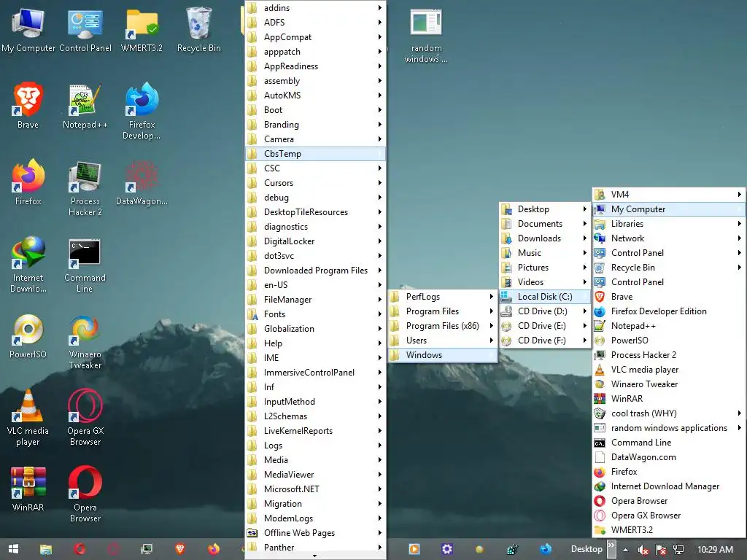The image size is (747, 560).
Task: Expand the Program Files (x86) submenu arrow
Action: [491, 326]
